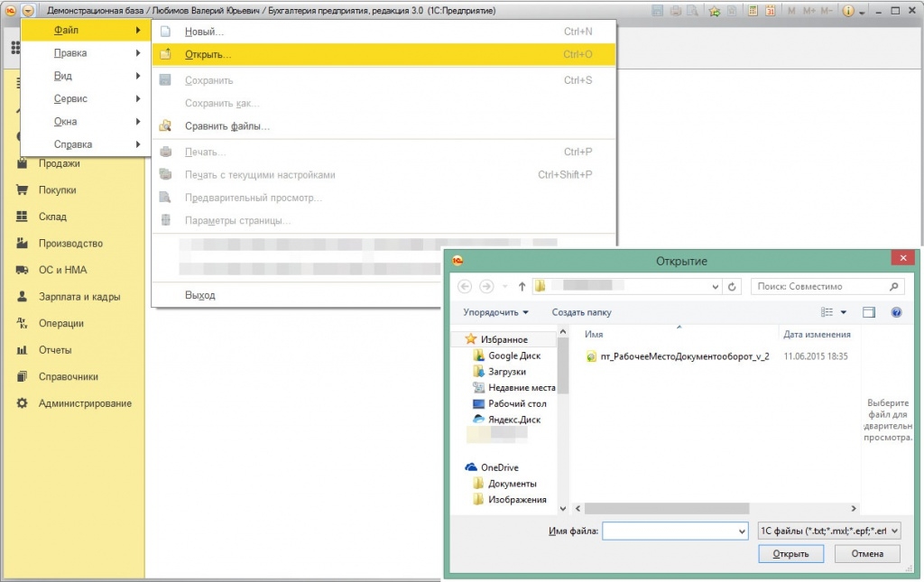
Task: Choose Новый... in the File submenu
Action: (383, 32)
